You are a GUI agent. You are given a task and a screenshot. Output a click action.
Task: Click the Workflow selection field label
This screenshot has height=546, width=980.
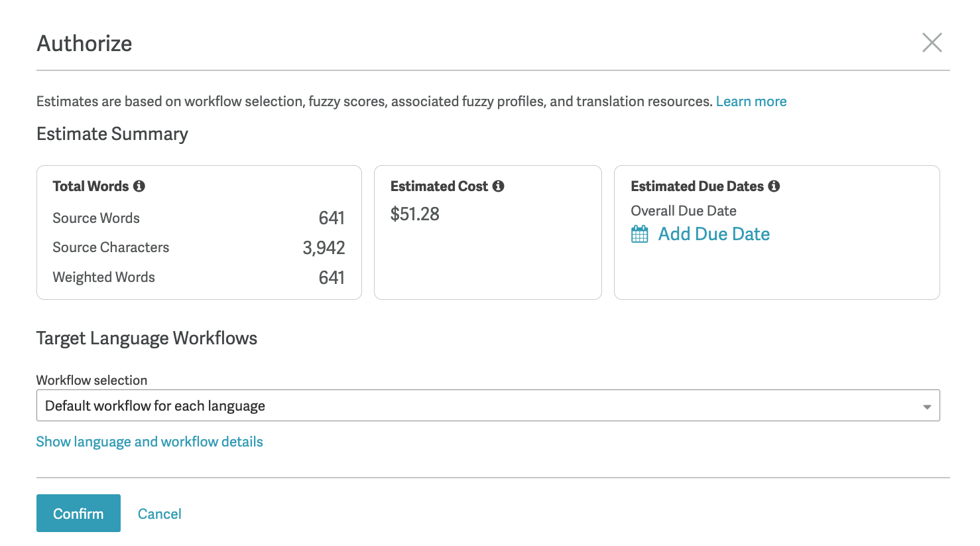(x=92, y=380)
